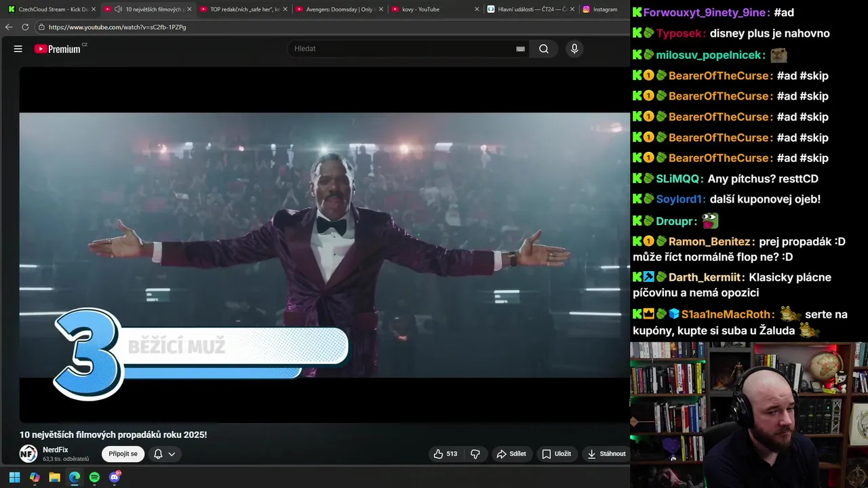Close the 'kovy - YouTube' tab
Image resolution: width=868 pixels, height=488 pixels.
(x=477, y=9)
